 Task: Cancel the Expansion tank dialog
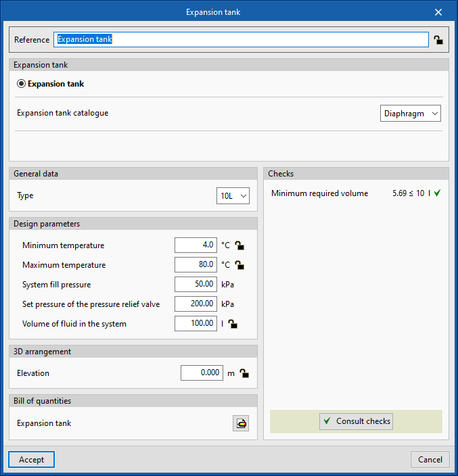[x=430, y=460]
